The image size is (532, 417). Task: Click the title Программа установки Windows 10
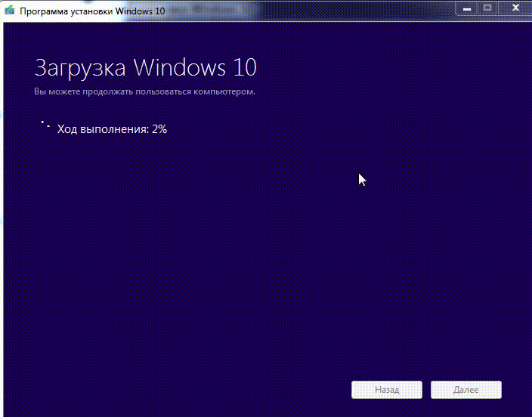pos(92,11)
